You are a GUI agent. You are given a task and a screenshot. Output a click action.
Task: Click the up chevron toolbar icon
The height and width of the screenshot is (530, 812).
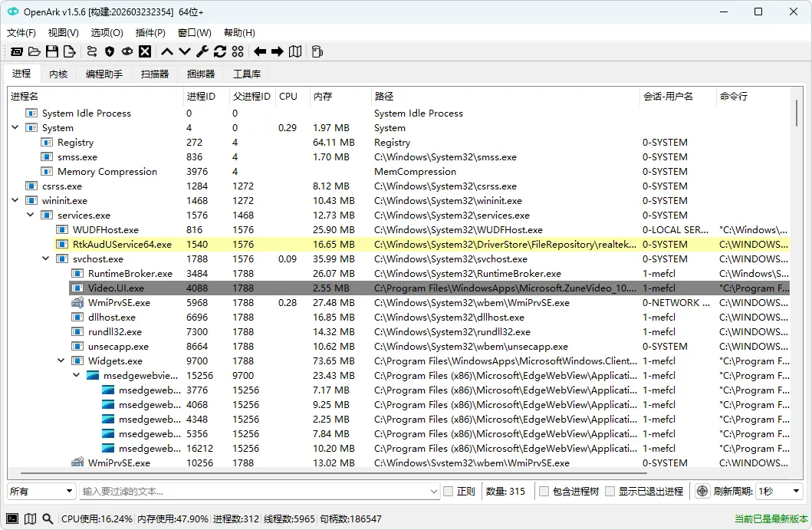tap(166, 51)
